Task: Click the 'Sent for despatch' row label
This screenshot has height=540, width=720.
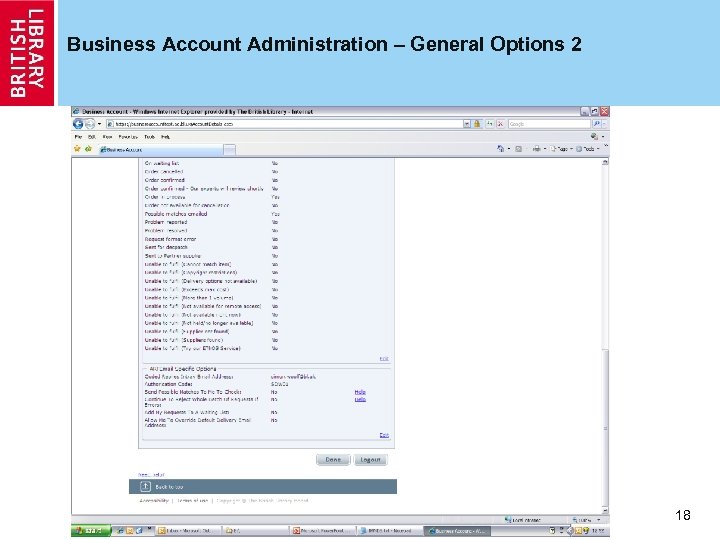Action: pos(166,247)
